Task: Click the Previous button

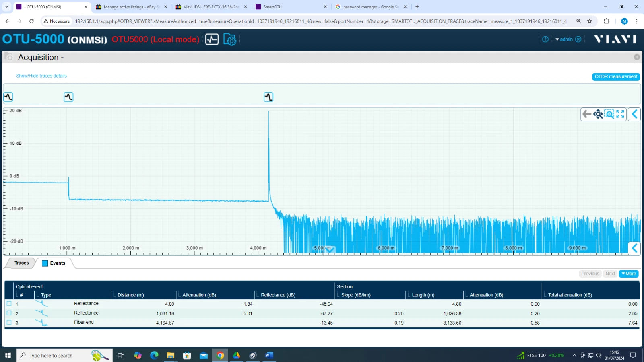Action: [590, 274]
